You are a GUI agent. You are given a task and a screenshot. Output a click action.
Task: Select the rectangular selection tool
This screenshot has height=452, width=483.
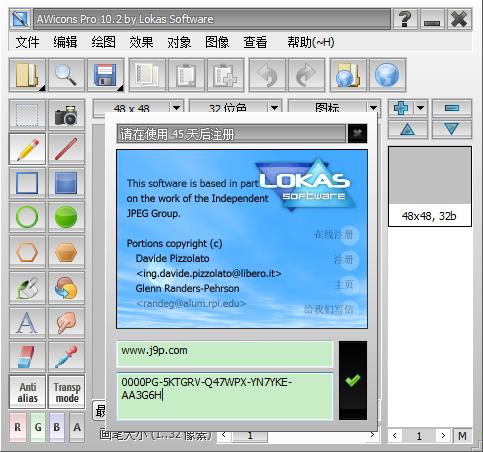click(x=27, y=115)
